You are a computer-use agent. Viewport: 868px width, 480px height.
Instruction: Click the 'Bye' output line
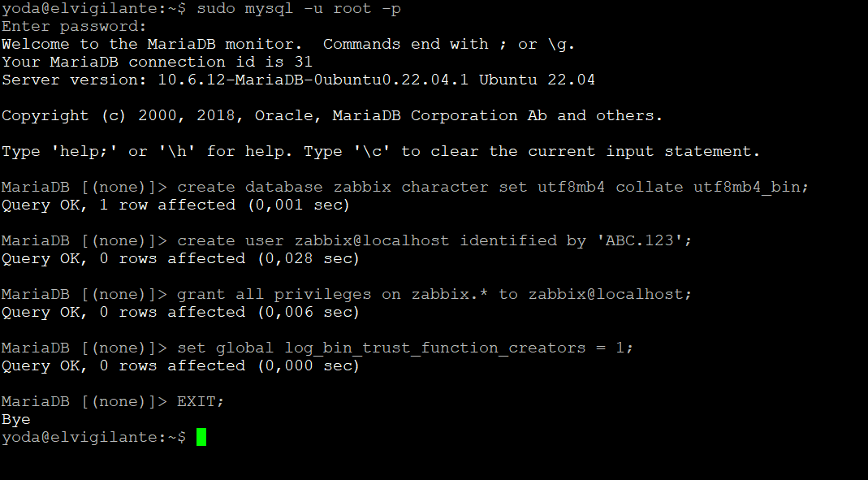click(x=16, y=420)
